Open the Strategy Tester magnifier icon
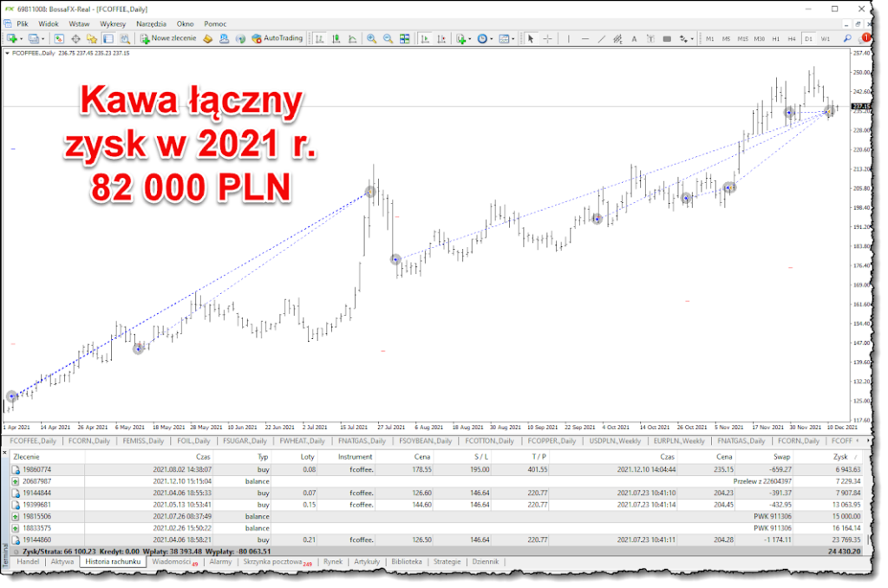This screenshot has height=588, width=888. 125,38
